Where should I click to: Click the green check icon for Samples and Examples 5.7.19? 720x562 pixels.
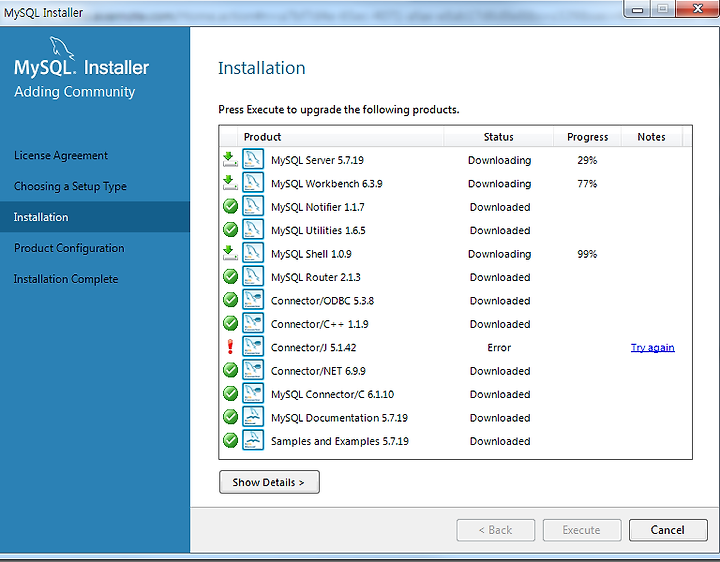click(x=230, y=441)
